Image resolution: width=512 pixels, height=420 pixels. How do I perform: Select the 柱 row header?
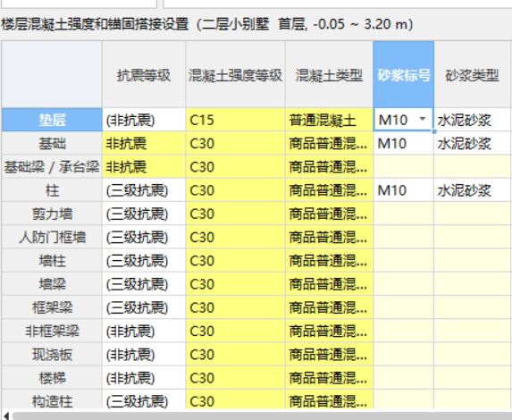(x=52, y=190)
